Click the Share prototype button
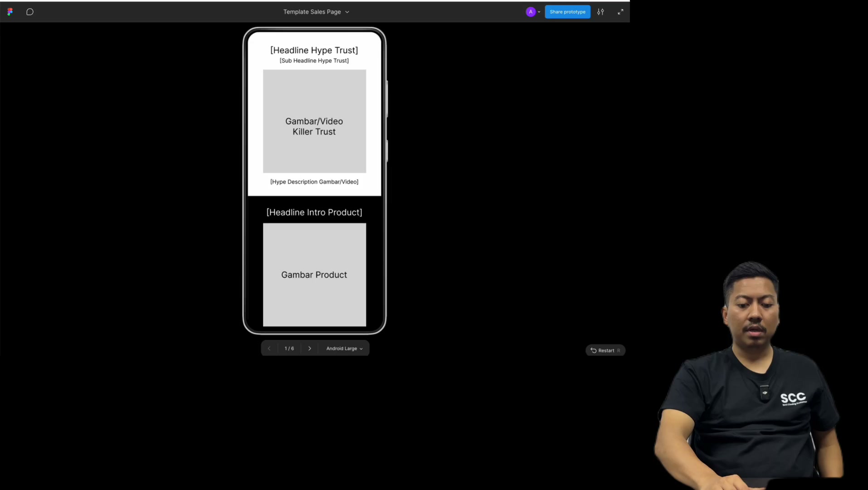This screenshot has width=868, height=490. click(567, 12)
